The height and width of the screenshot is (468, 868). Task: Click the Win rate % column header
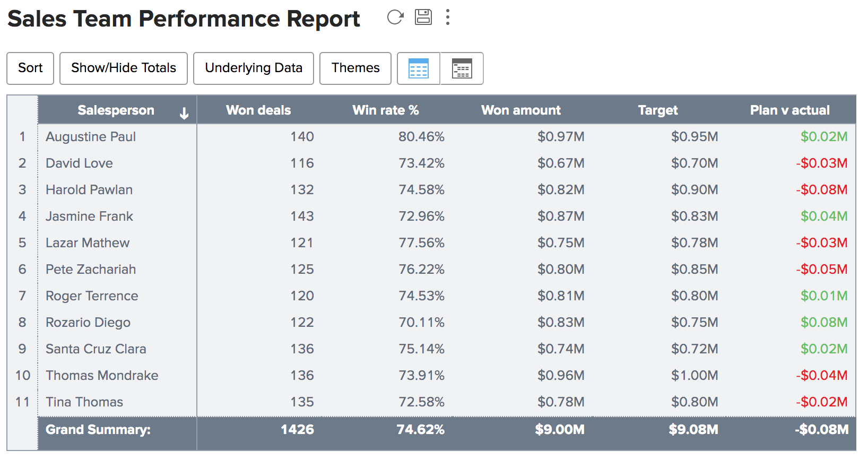point(386,110)
